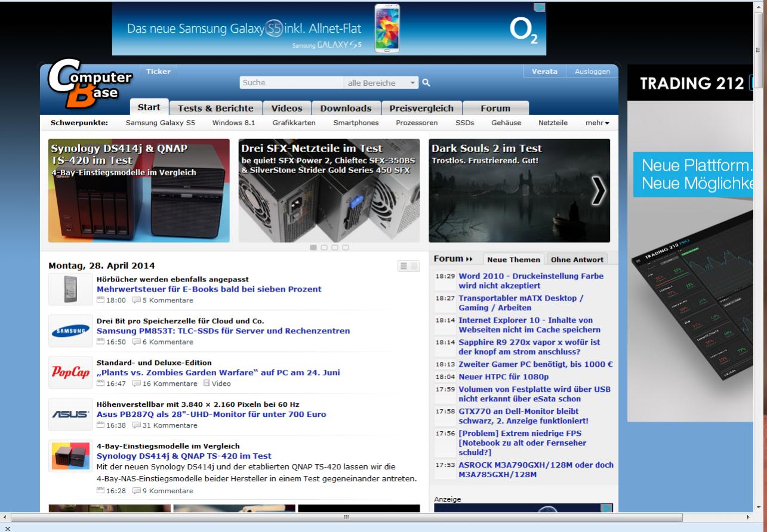Click the AdChoices icon on O2 banner
The image size is (767, 532).
[x=539, y=8]
